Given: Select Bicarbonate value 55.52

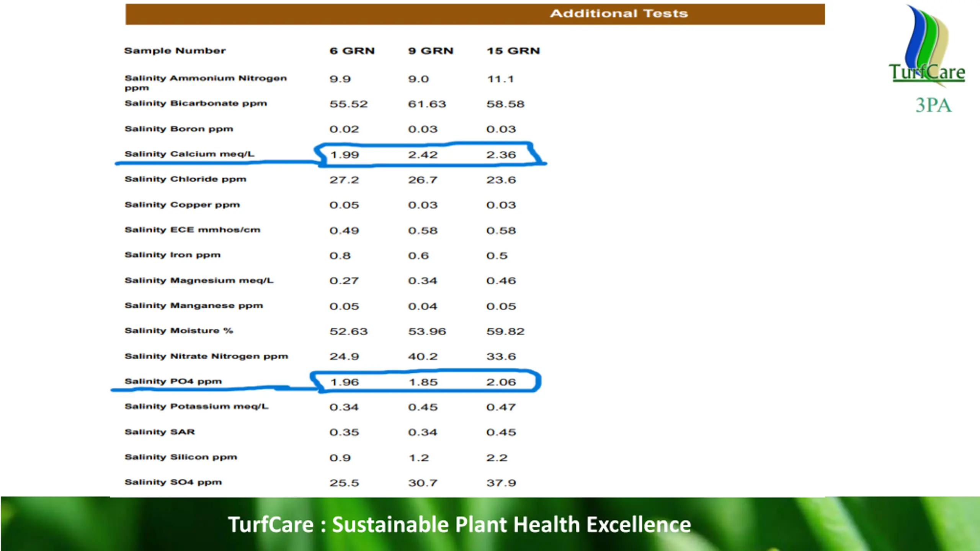Looking at the screenshot, I should point(348,104).
